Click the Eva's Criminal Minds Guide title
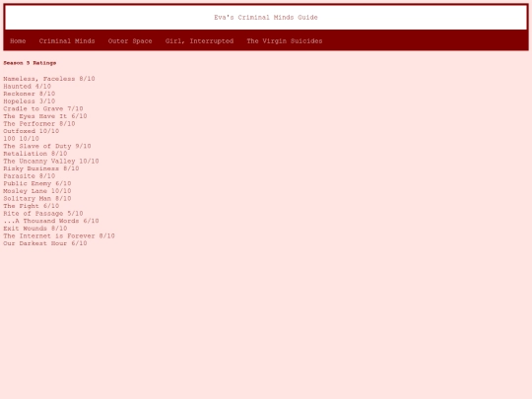The height and width of the screenshot is (399, 532). [x=266, y=18]
